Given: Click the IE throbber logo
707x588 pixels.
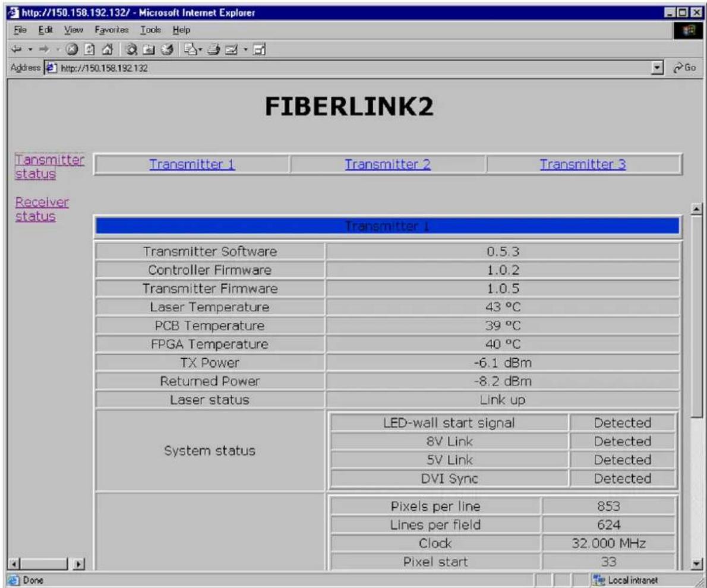Looking at the screenshot, I should pos(689,30).
